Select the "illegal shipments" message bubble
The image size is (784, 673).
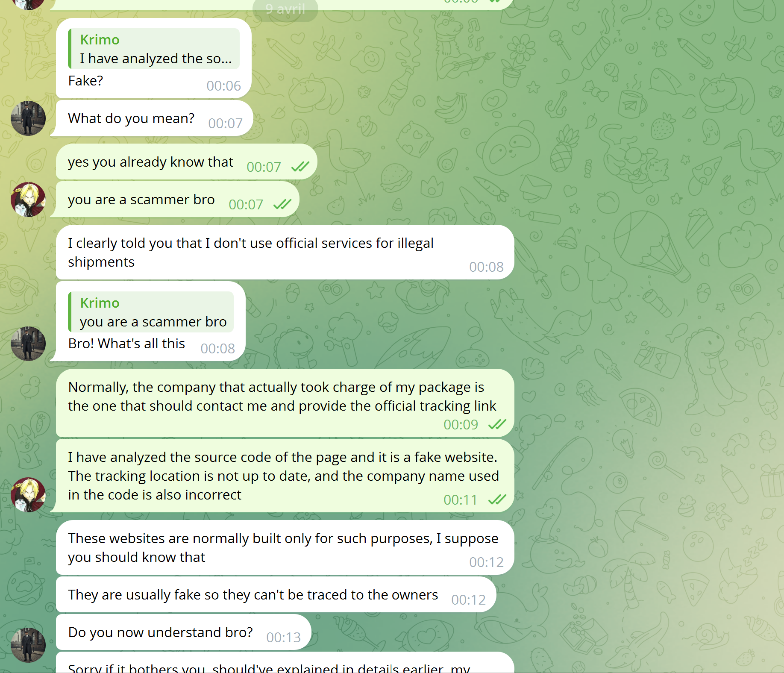point(250,252)
